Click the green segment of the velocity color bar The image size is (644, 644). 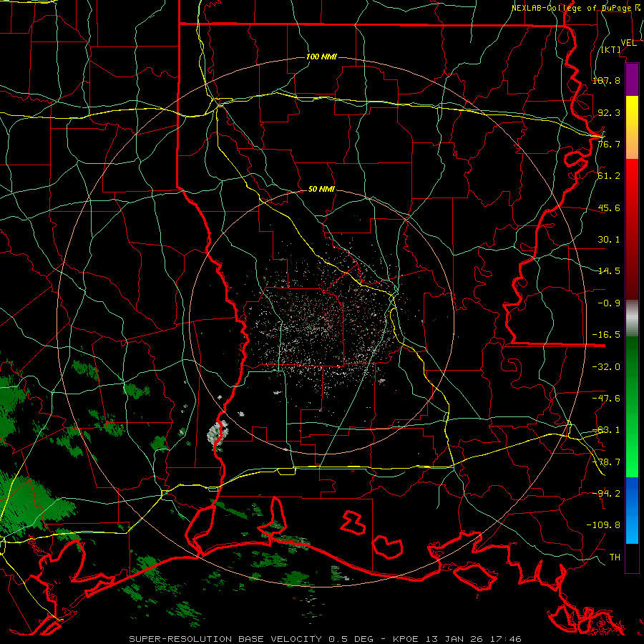click(x=632, y=406)
